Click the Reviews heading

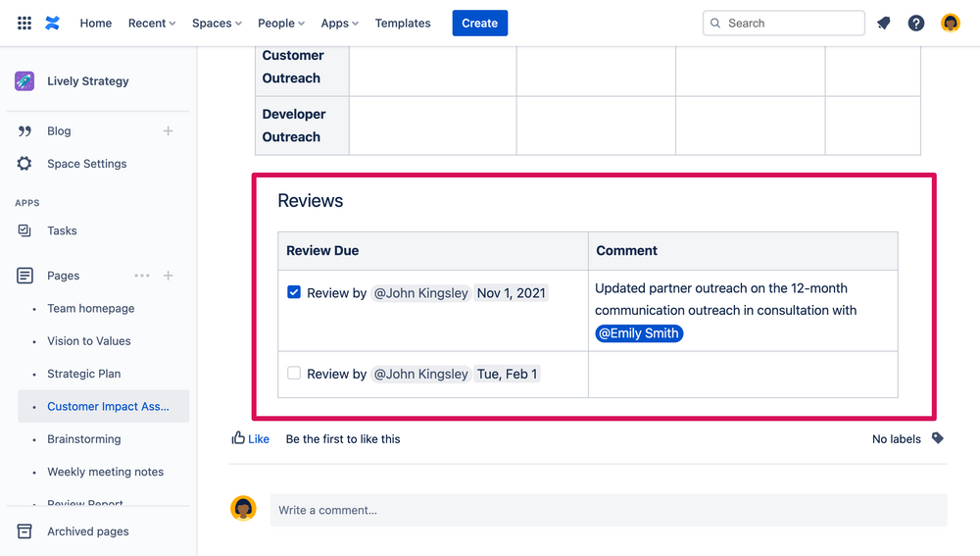pos(310,201)
